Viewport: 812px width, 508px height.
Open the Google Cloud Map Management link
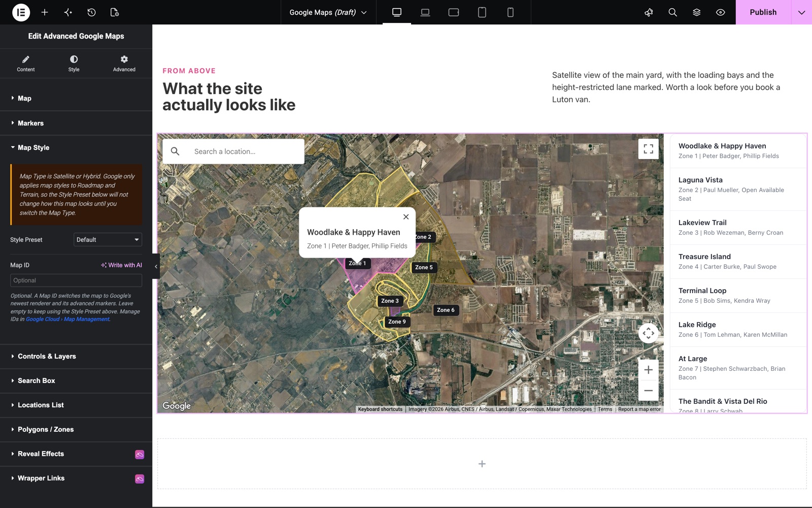coord(67,319)
